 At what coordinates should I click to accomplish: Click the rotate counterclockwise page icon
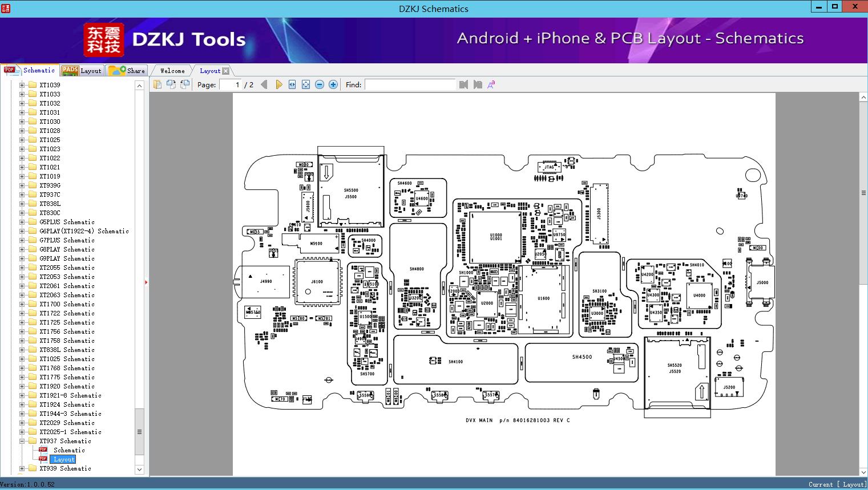[x=171, y=84]
